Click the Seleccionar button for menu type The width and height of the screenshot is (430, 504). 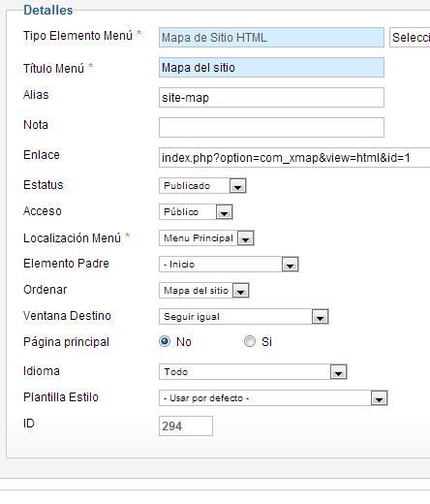(410, 38)
